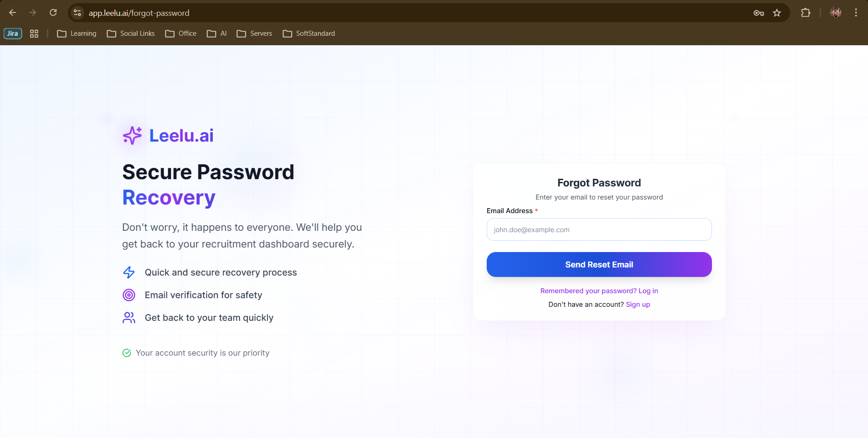The image size is (868, 438).
Task: Open the site information icon
Action: (x=77, y=13)
